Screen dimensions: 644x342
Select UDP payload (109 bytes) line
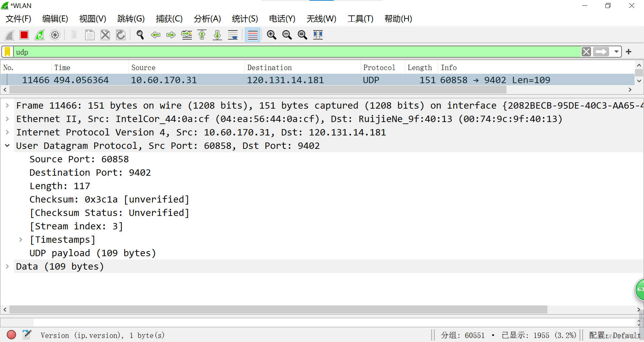point(93,253)
